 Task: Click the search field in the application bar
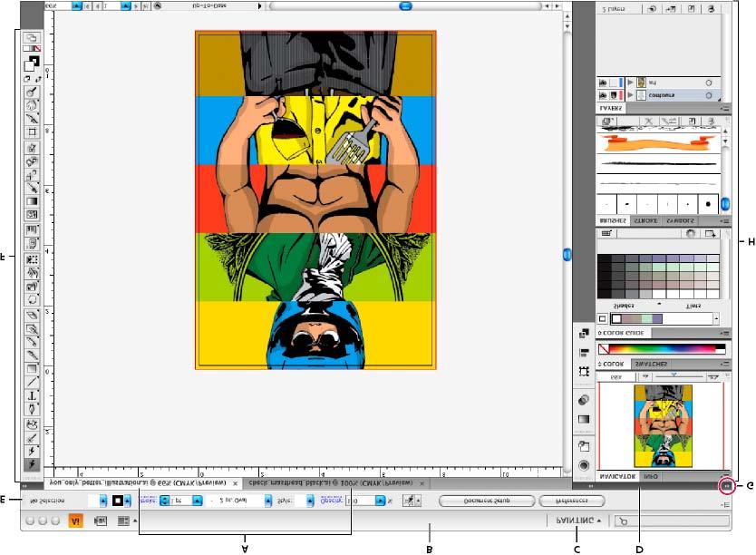672,521
